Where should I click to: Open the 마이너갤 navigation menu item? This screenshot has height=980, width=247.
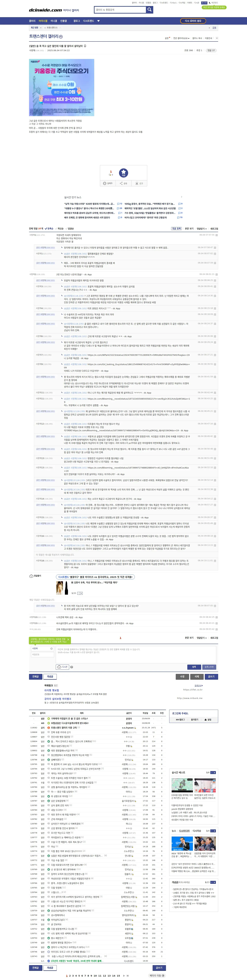coord(43,21)
